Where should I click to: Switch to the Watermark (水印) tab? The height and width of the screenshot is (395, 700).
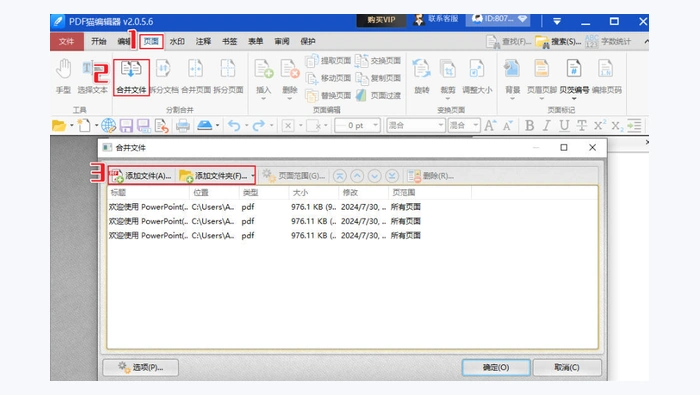coord(177,42)
